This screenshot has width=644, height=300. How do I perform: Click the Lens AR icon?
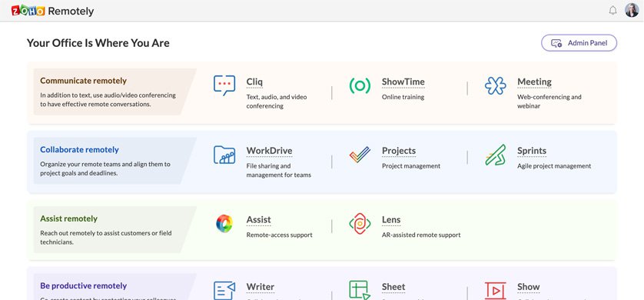click(360, 224)
